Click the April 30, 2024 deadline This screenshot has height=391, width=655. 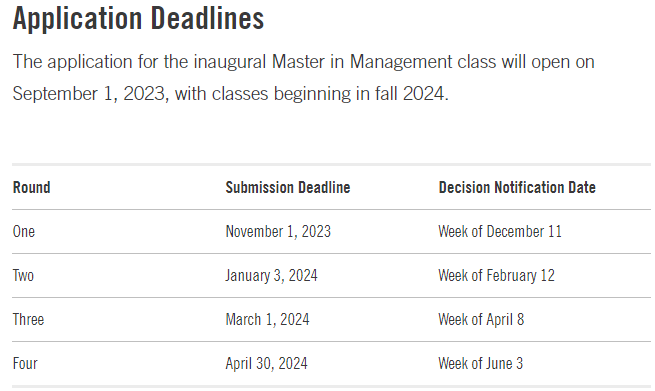267,363
